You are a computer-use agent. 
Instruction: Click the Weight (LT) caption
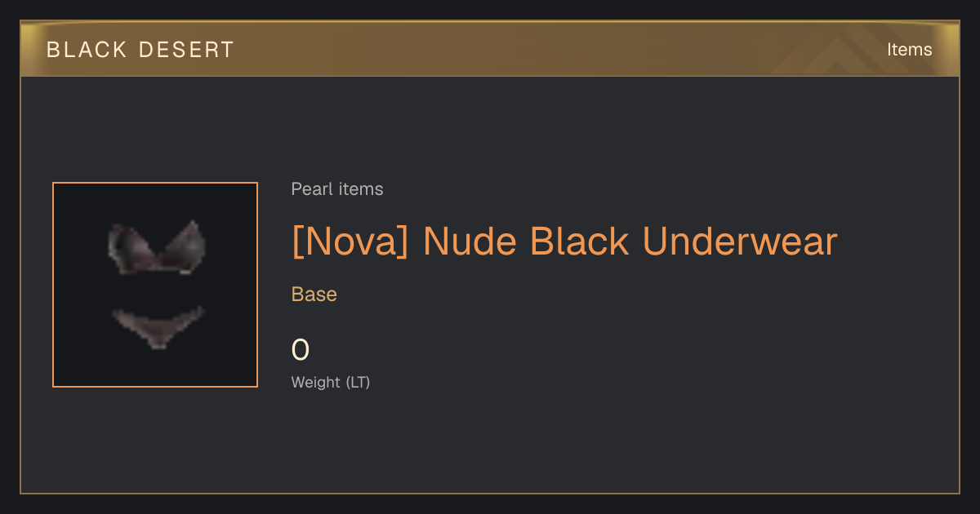pyautogui.click(x=331, y=382)
